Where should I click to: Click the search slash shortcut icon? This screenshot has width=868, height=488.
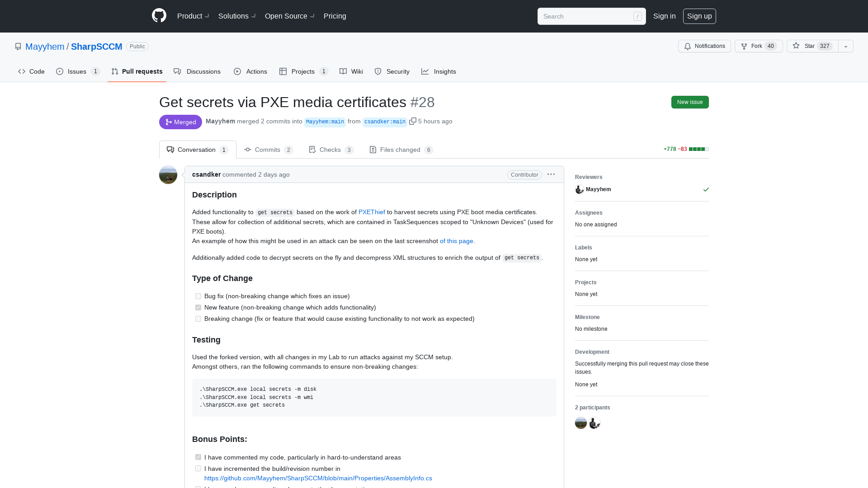(637, 16)
